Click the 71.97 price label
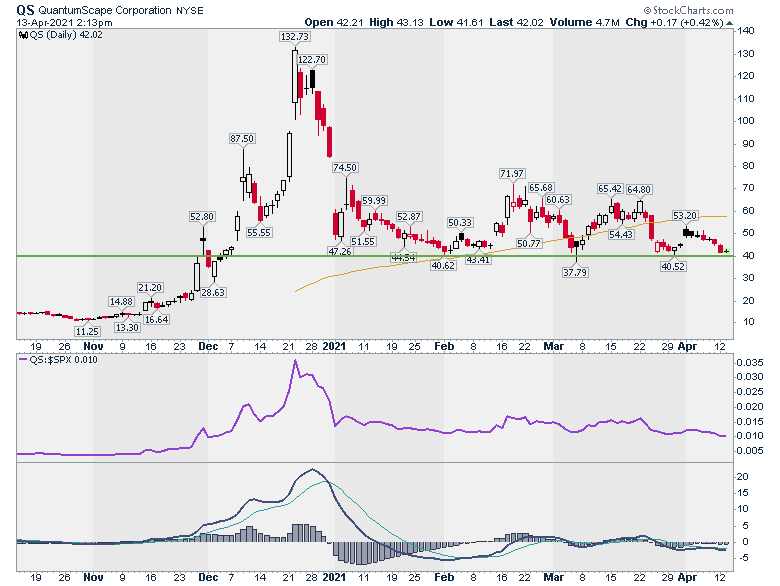This screenshot has height=586, width=780. pos(512,174)
